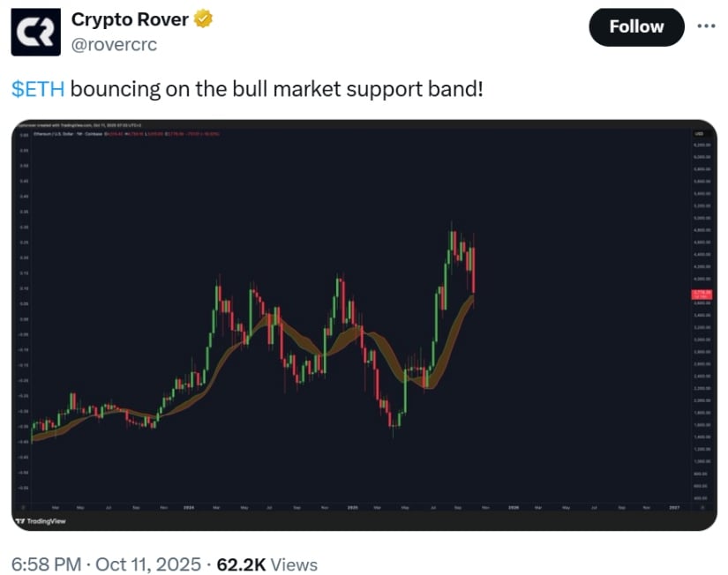
Task: Click the @rovercrc handle
Action: pos(114,44)
